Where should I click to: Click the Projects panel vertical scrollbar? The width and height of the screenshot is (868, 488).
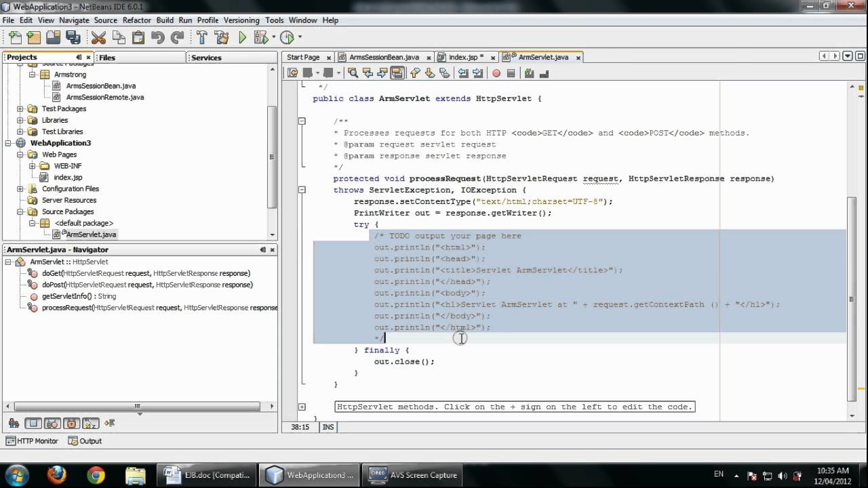click(x=272, y=158)
